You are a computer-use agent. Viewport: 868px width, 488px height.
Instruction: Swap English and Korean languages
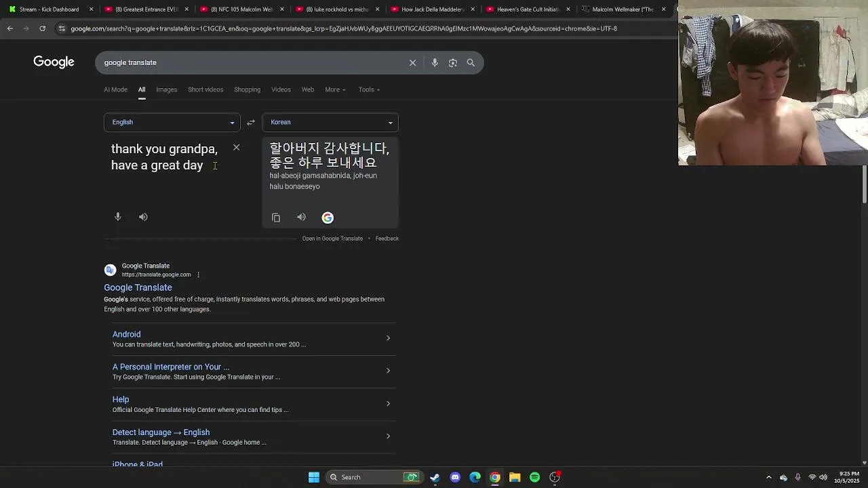(x=251, y=123)
